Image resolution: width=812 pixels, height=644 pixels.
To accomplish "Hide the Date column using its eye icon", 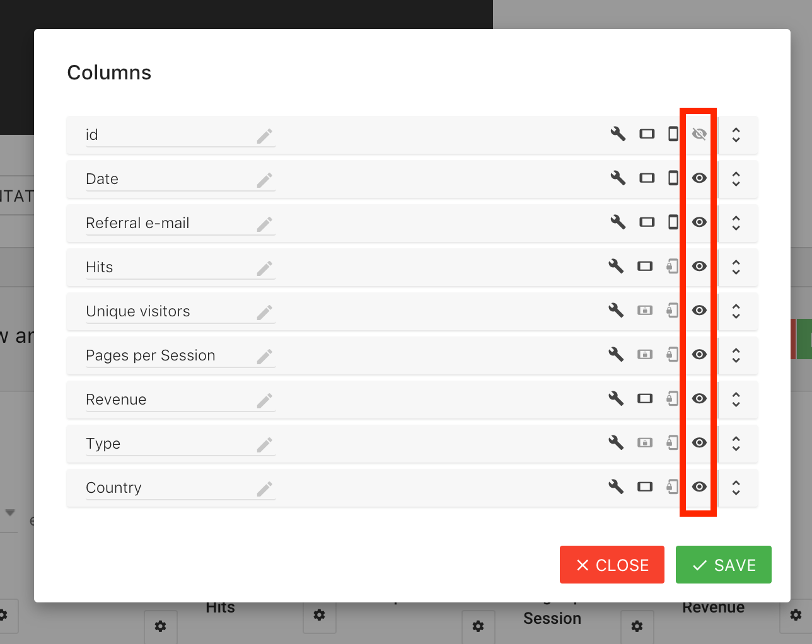I will point(699,178).
